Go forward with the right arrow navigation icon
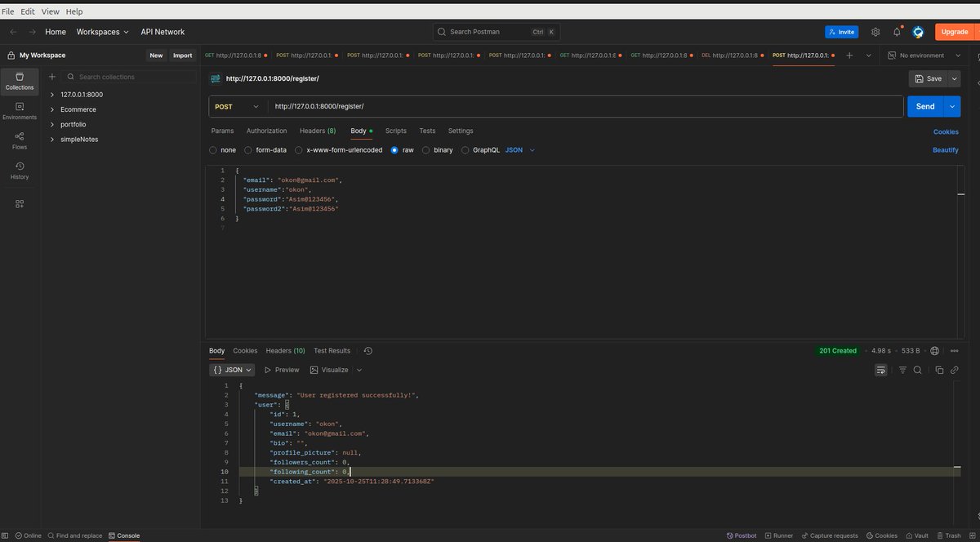Screen dimensions: 980x542 [x=32, y=32]
